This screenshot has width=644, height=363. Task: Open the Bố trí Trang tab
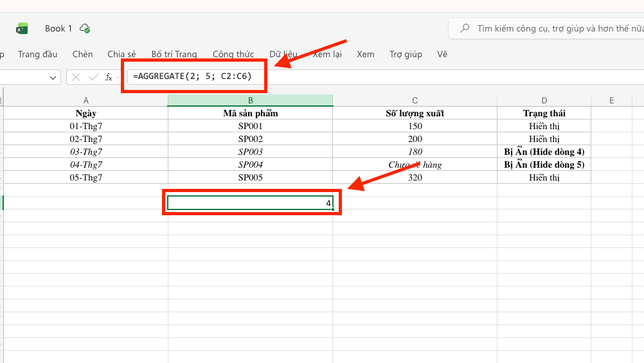click(174, 54)
